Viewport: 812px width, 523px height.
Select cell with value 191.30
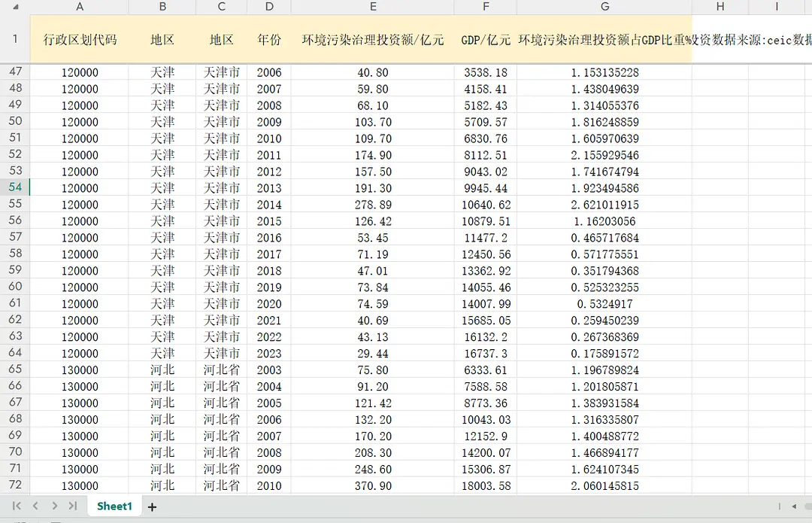pos(373,187)
